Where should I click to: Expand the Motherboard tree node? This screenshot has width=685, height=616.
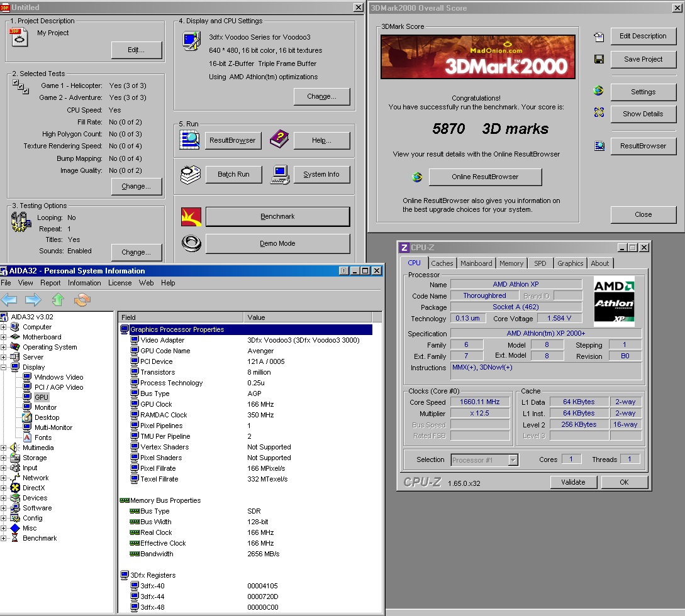(4, 337)
